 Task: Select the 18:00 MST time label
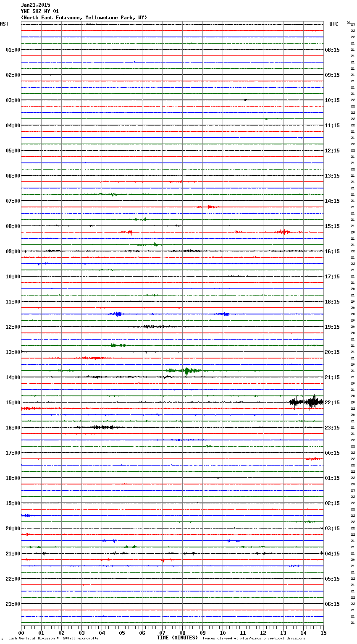coord(13,478)
